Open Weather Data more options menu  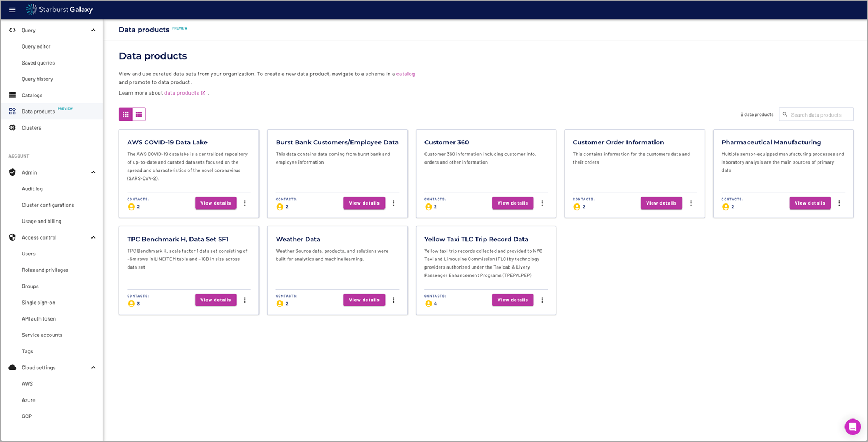pos(393,300)
